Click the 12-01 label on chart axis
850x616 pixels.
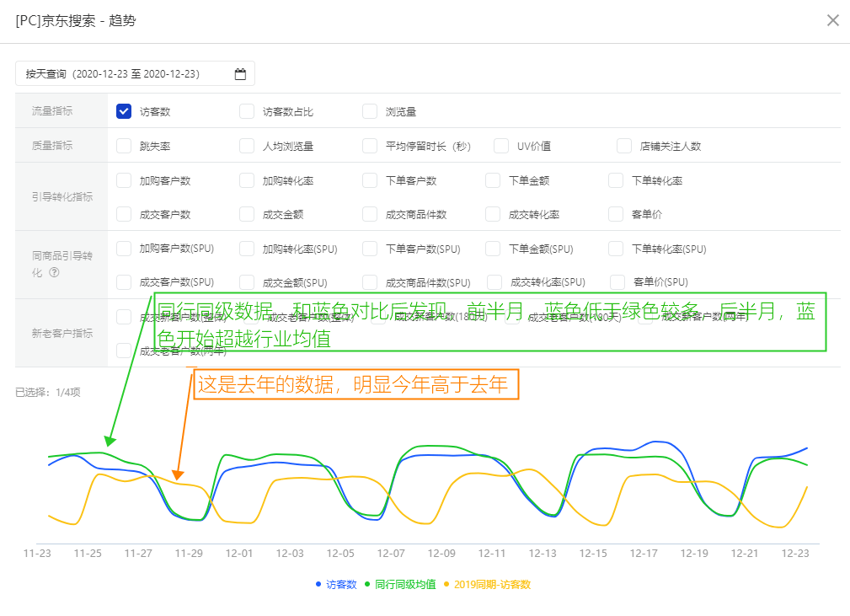[239, 553]
